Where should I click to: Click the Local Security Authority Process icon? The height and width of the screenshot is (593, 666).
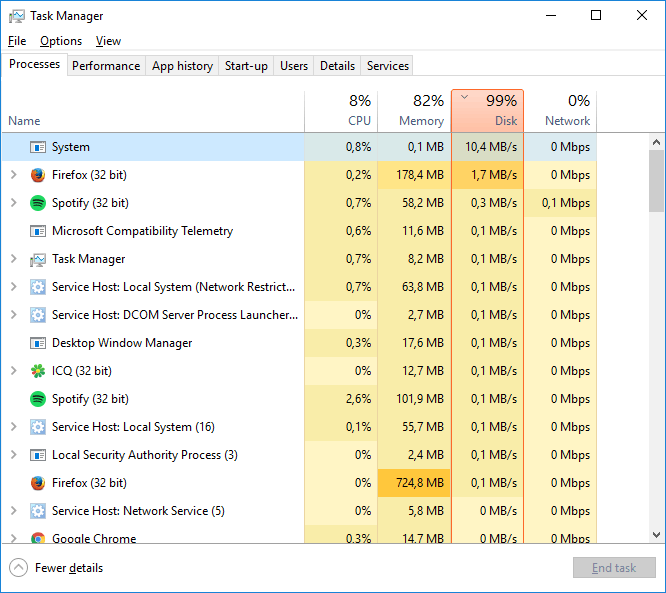[x=38, y=455]
